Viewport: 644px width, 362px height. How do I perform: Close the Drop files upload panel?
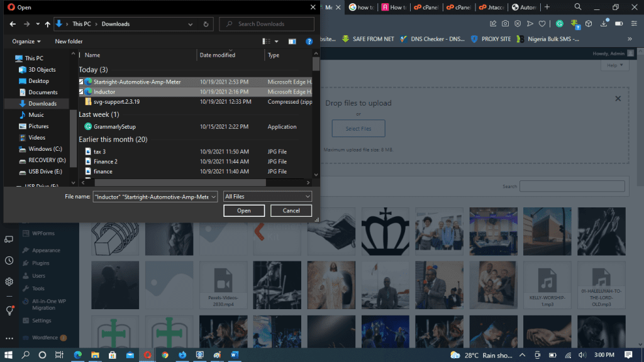click(618, 99)
